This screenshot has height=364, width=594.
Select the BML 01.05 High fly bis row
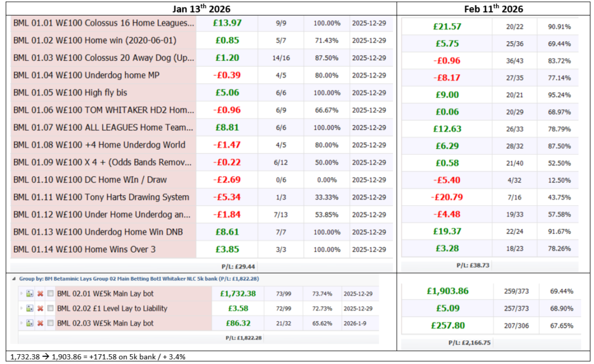[x=70, y=93]
